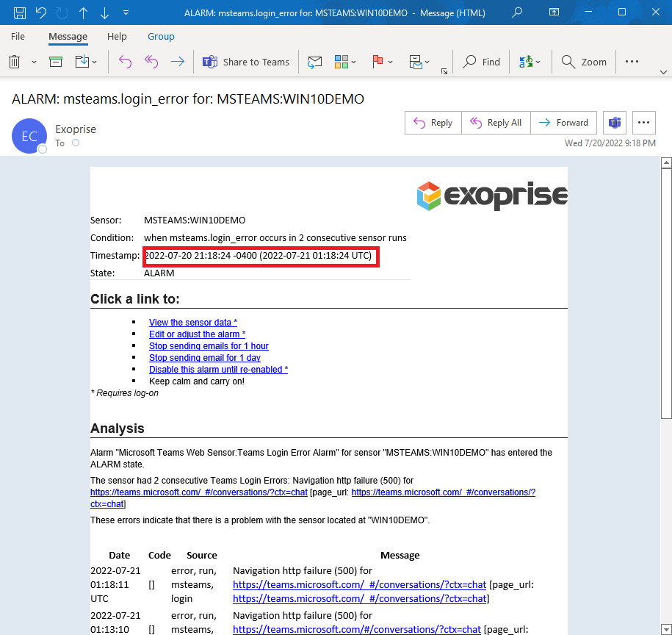Screen dimensions: 672x635
Task: Open the Translate dropdown
Action: tap(530, 62)
